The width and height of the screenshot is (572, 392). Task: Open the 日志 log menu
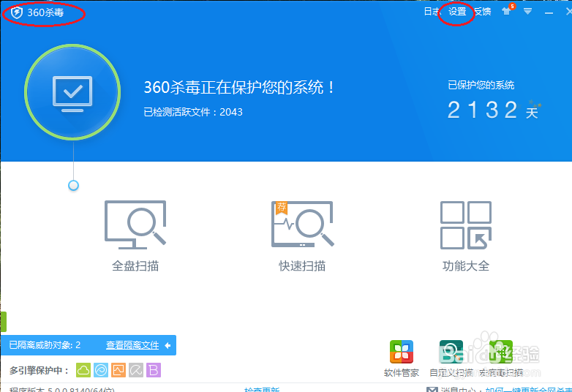point(432,12)
